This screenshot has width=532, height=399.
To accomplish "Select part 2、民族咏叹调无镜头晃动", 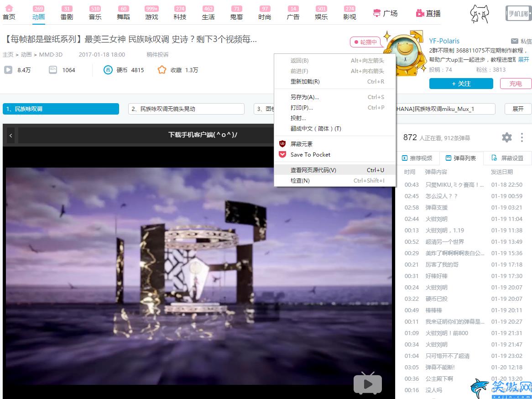I will (186, 109).
